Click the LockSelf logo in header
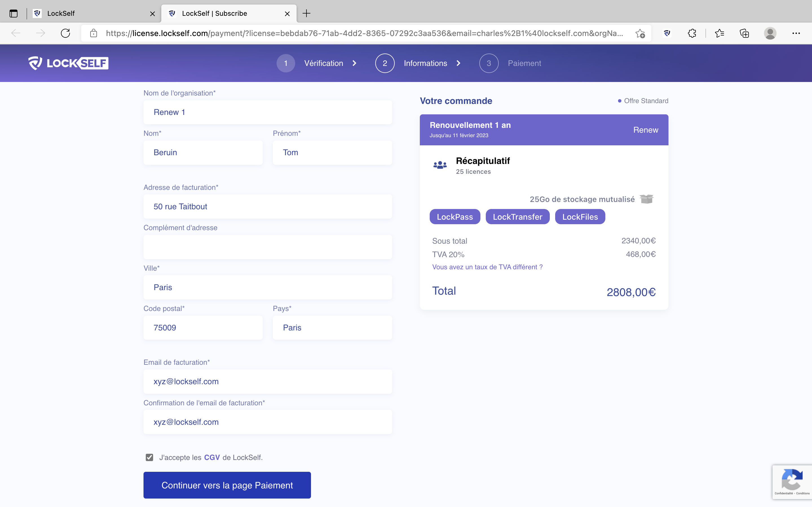The height and width of the screenshot is (507, 812). (x=68, y=63)
